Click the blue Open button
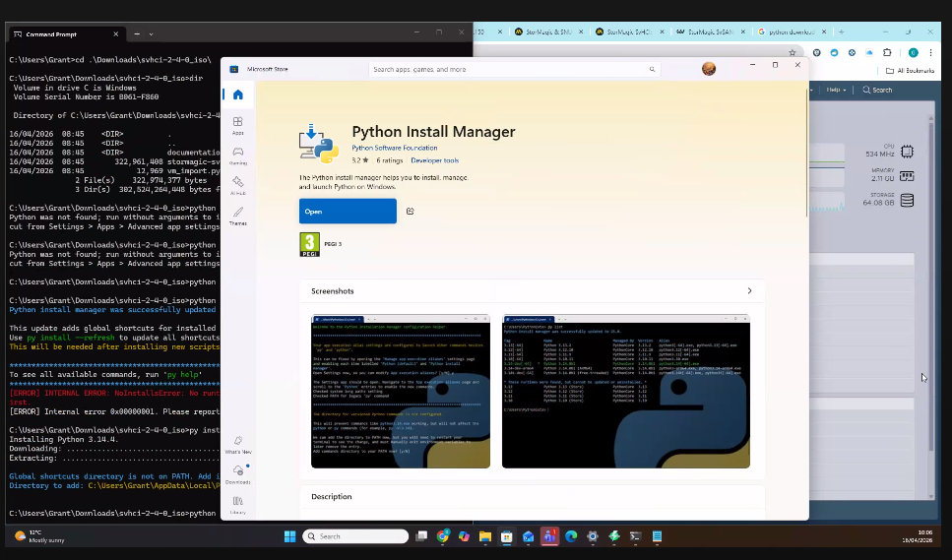 (x=348, y=212)
